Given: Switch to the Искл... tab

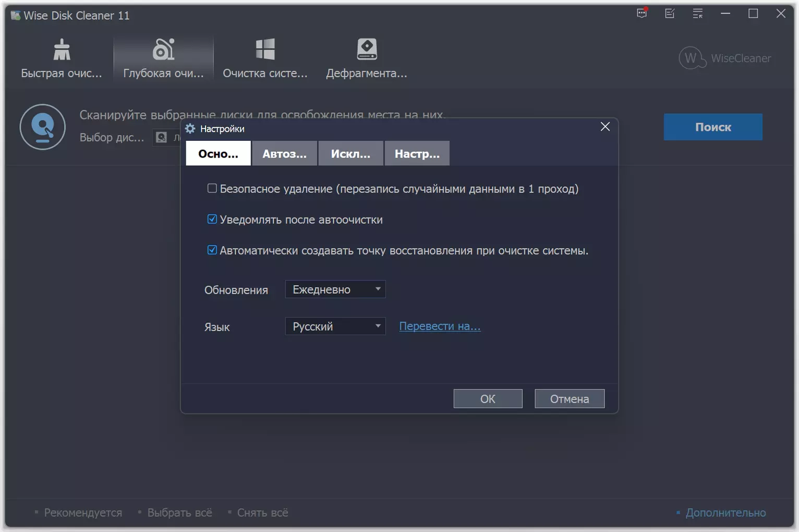Looking at the screenshot, I should [x=351, y=153].
